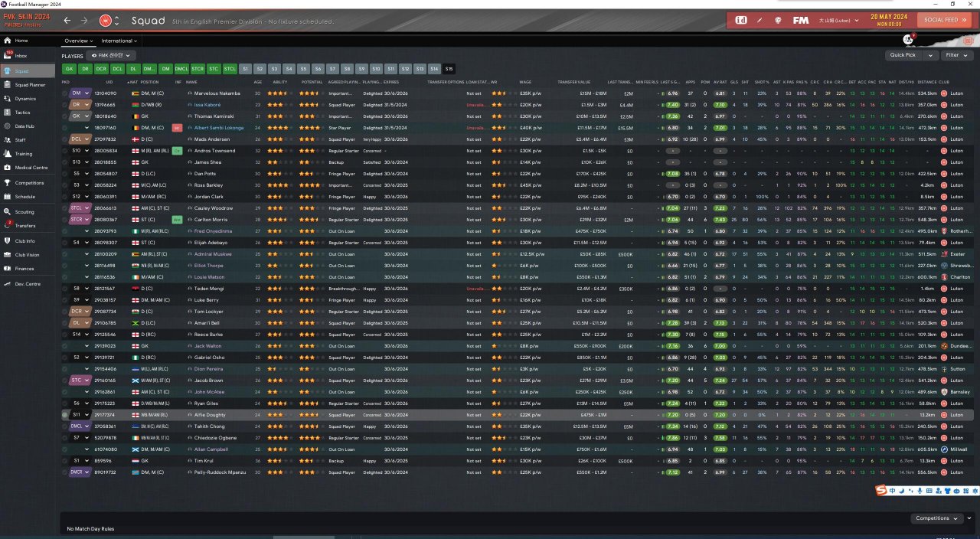Image resolution: width=980 pixels, height=539 pixels.
Task: Open the Tactics sidebar icon
Action: point(8,113)
